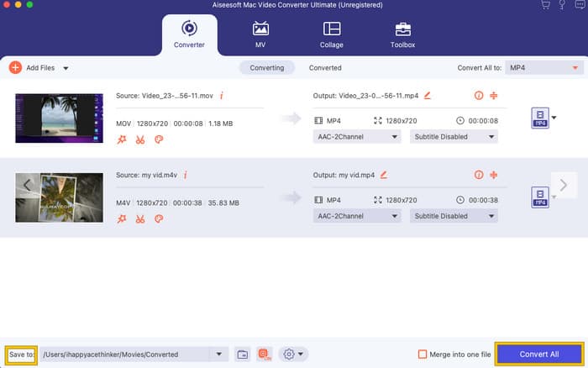Screen dimensions: 588x368
Task: Open the Cut scissors for the MOV video
Action: pos(140,140)
